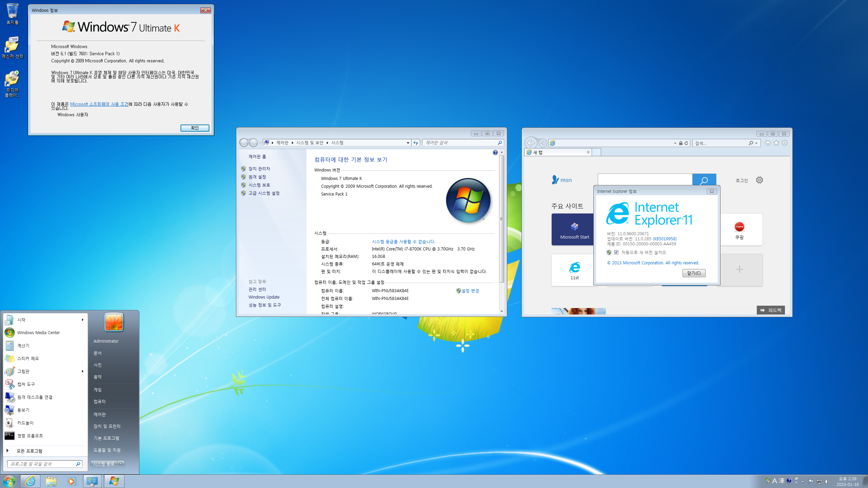Open the IE favorites star icon
The image size is (868, 488).
click(x=776, y=143)
